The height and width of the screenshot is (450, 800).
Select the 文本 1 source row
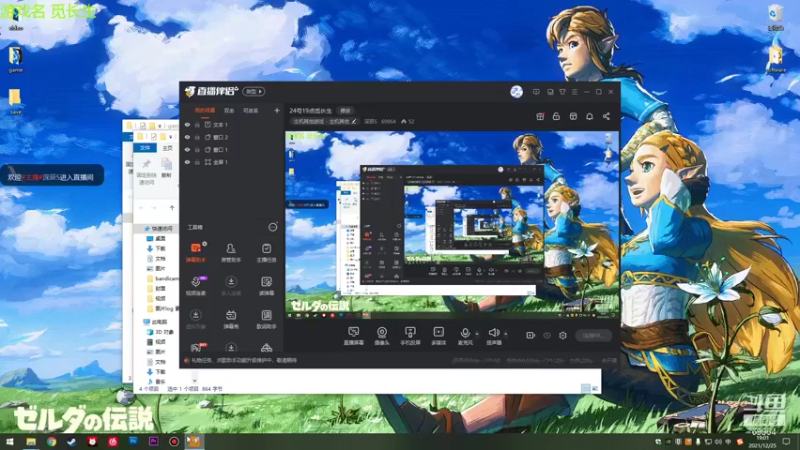[232, 124]
